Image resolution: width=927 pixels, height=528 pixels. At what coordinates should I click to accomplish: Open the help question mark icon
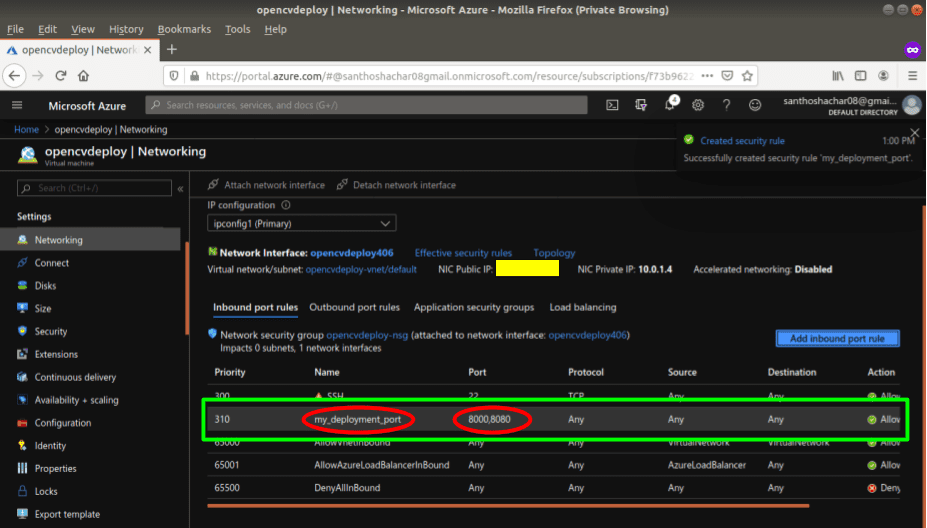point(726,105)
